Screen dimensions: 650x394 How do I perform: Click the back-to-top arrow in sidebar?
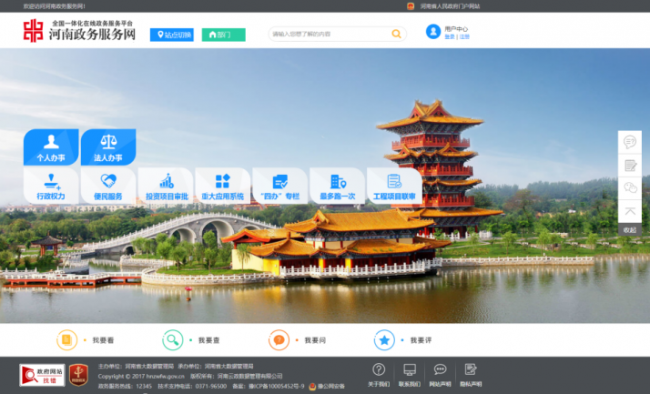[630, 212]
